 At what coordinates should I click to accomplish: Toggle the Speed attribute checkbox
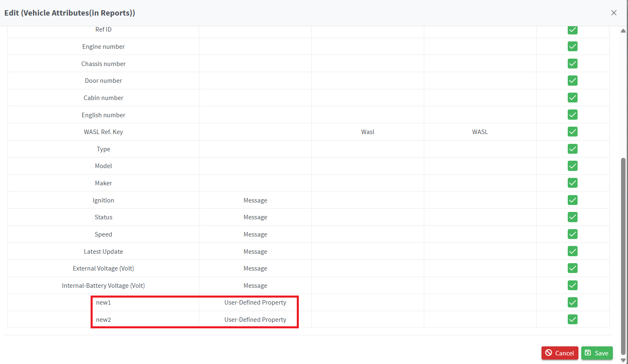[x=572, y=234]
